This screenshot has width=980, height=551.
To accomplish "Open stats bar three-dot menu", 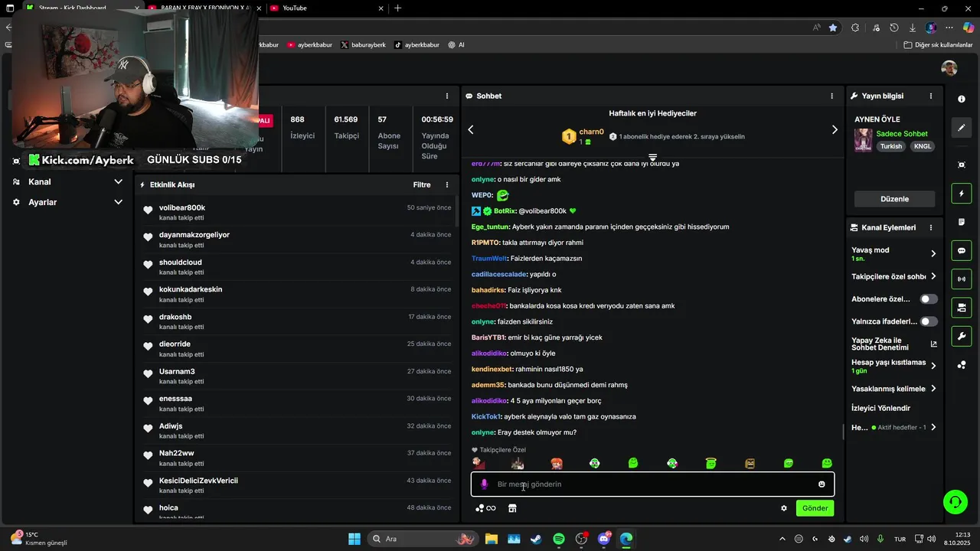I will pyautogui.click(x=447, y=96).
